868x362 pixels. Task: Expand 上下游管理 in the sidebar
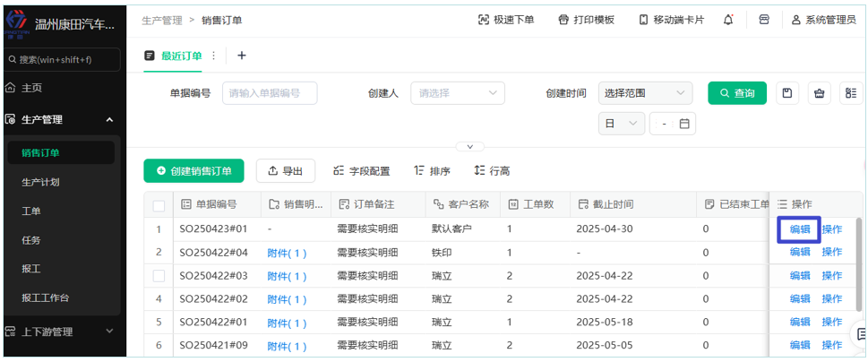[60, 332]
